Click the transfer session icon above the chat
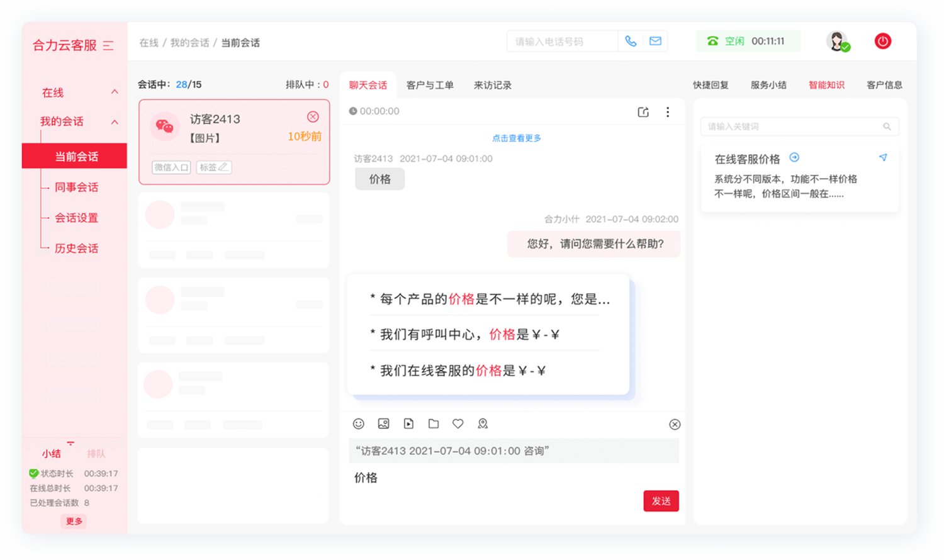 click(643, 111)
